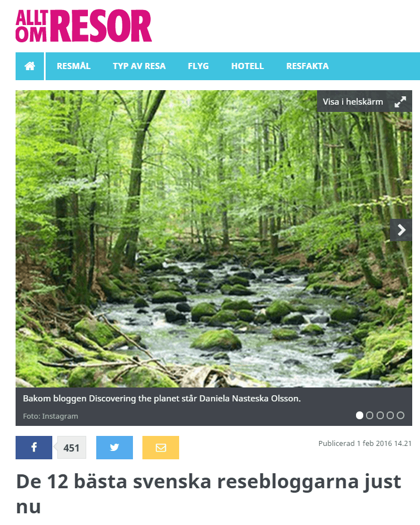
Task: Jump to the fifth slideshow dot
Action: click(x=401, y=415)
